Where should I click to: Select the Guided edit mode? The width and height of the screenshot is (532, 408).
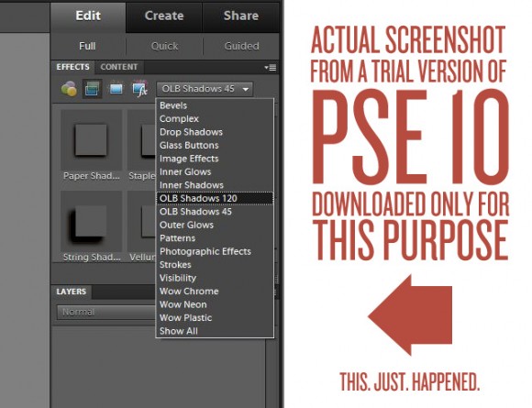tap(241, 46)
